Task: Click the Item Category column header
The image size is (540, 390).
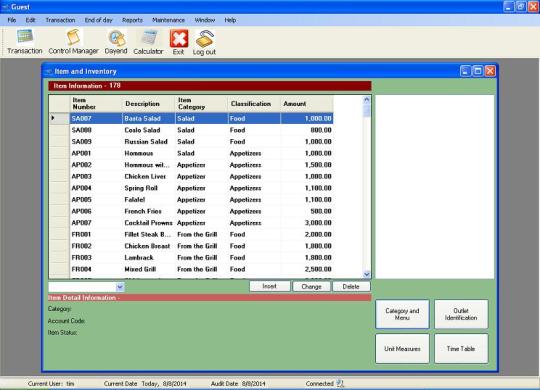Action: tap(201, 104)
